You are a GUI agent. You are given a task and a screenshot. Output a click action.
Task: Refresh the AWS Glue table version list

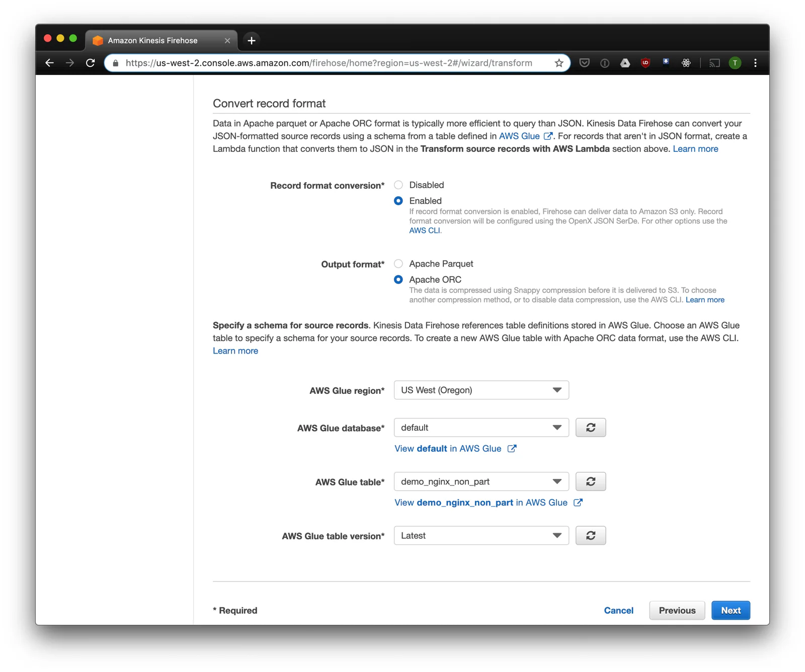[x=591, y=536]
